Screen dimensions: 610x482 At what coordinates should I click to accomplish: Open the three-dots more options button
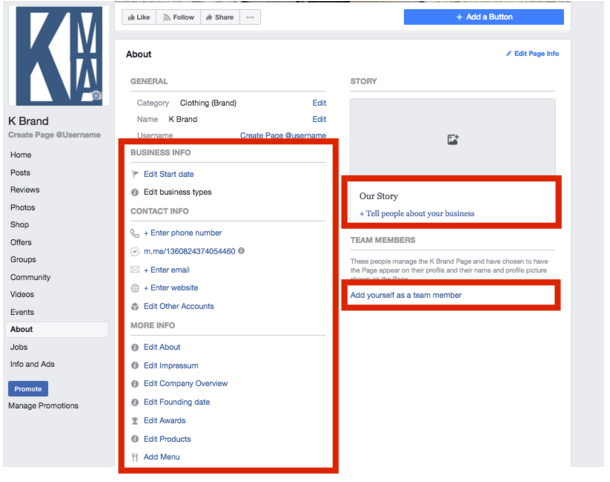(x=250, y=17)
